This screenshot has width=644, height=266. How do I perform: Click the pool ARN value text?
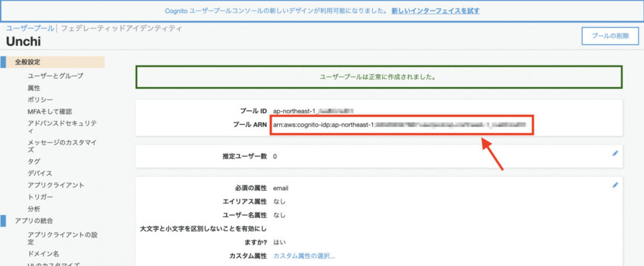399,123
